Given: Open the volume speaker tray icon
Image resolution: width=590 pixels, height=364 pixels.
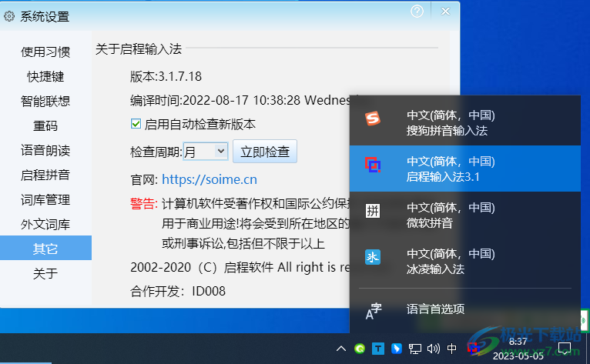Looking at the screenshot, I should pyautogui.click(x=434, y=349).
